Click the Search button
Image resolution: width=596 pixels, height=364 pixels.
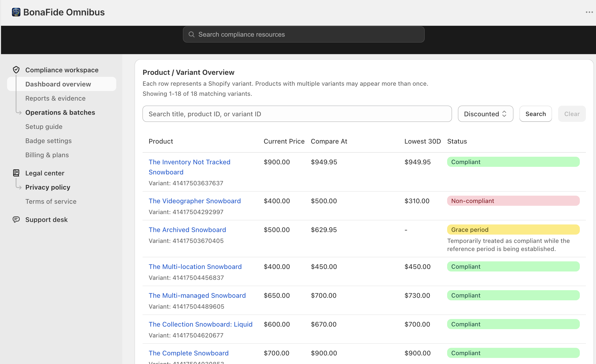pos(536,114)
